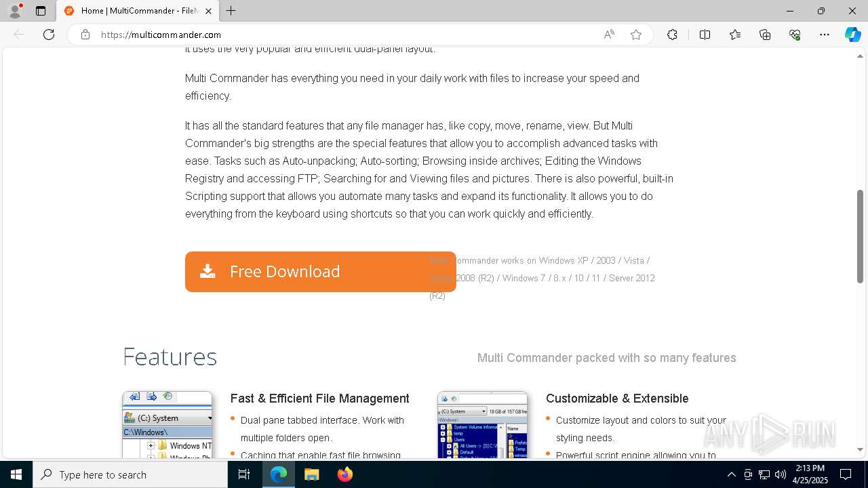Select the Features heading text

point(170,357)
